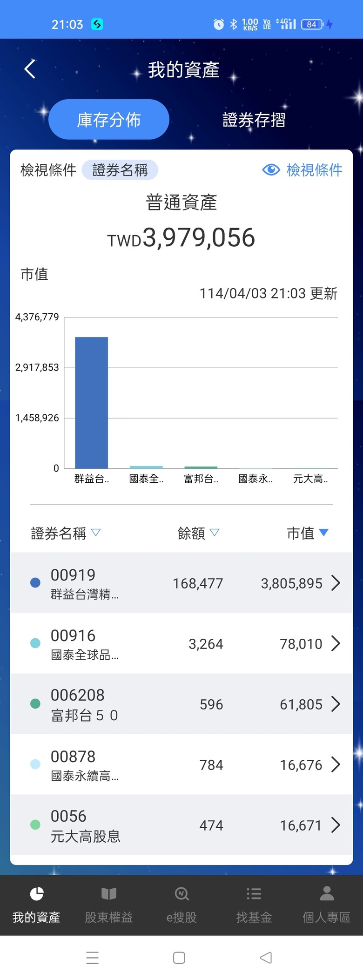This screenshot has width=363, height=980.
Task: Click the 富邦台 bar in the chart
Action: pyautogui.click(x=201, y=467)
